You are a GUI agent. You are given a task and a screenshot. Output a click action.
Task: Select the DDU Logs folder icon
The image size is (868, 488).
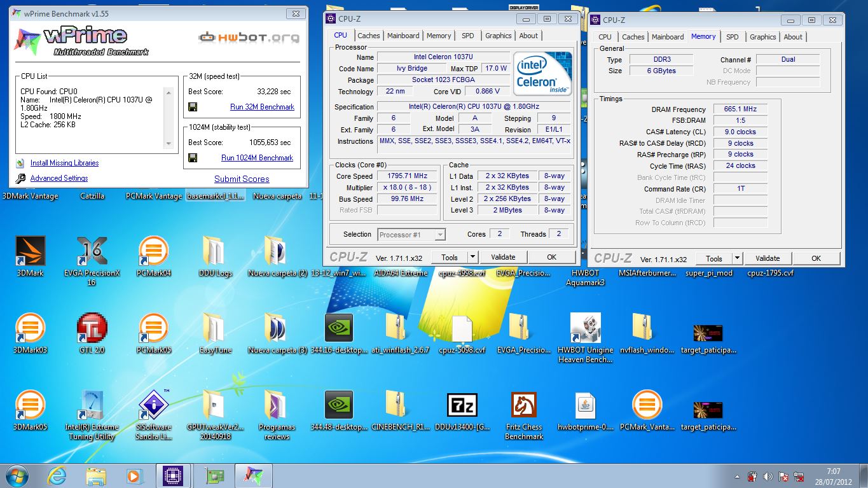[215, 251]
